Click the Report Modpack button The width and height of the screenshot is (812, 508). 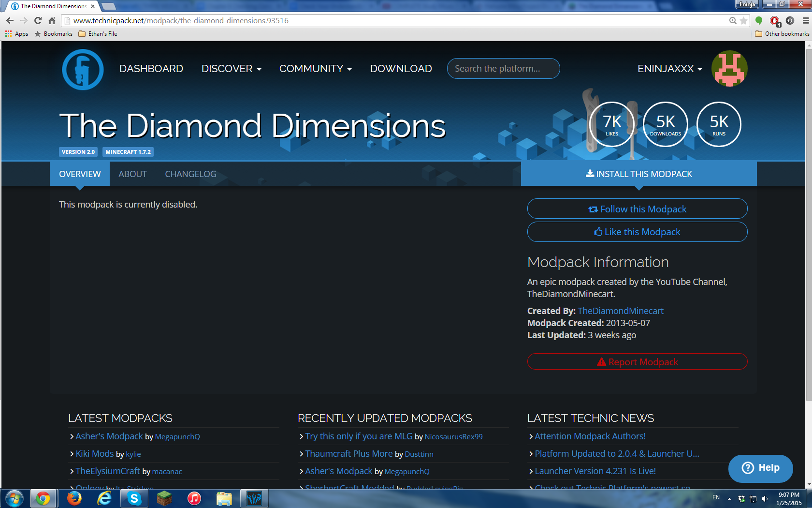click(638, 362)
